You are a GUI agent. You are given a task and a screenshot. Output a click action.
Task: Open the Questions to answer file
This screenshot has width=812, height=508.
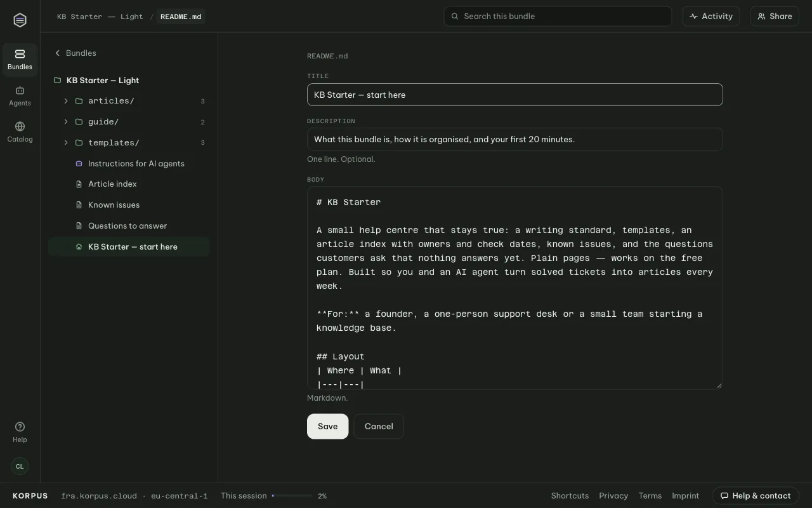[x=129, y=226]
